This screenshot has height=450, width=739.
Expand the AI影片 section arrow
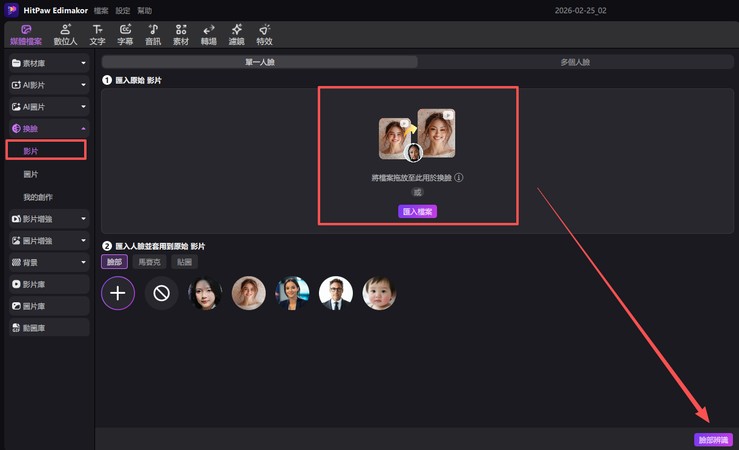pyautogui.click(x=83, y=85)
